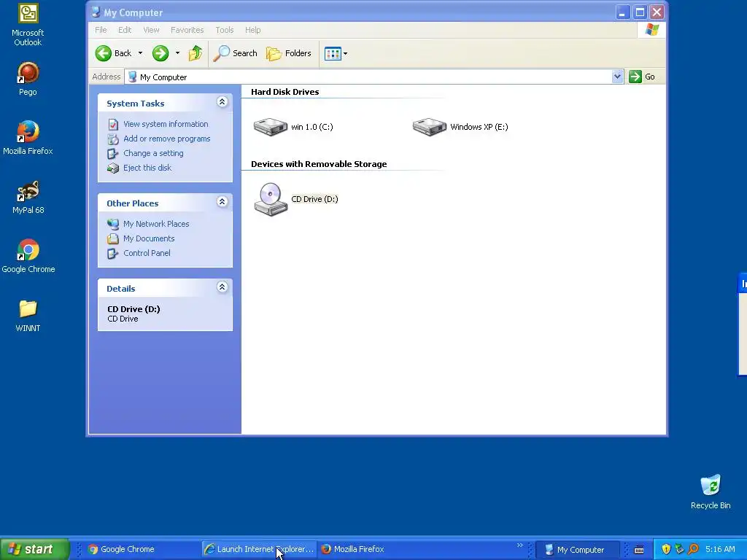Click the Add or remove programs icon

(113, 139)
